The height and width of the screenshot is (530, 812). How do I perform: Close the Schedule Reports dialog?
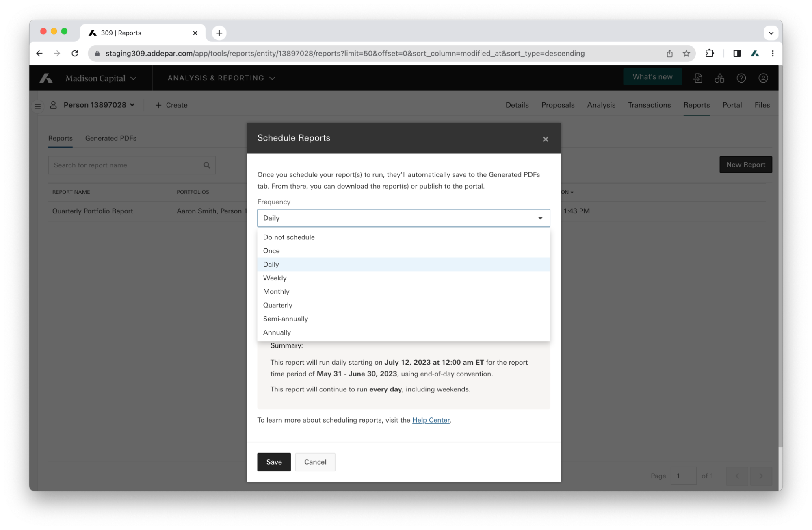click(x=546, y=139)
